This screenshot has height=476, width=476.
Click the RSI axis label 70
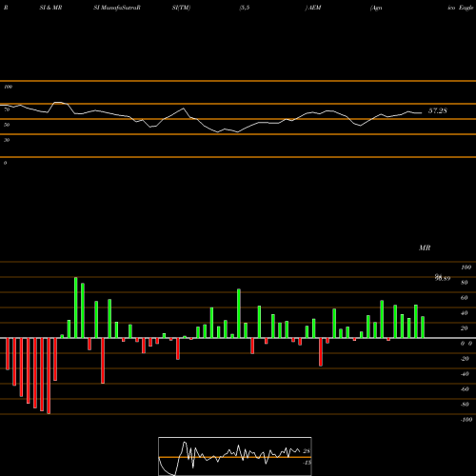(7, 109)
